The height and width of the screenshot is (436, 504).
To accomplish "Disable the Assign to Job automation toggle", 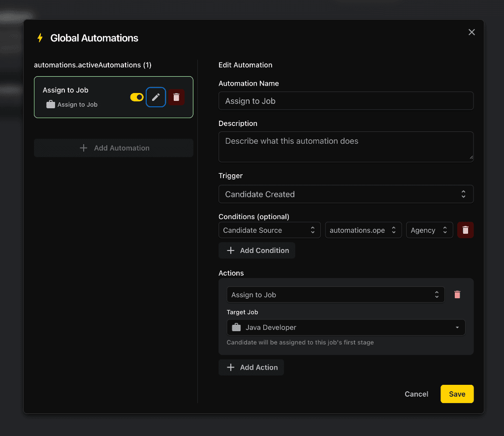I will pyautogui.click(x=136, y=97).
